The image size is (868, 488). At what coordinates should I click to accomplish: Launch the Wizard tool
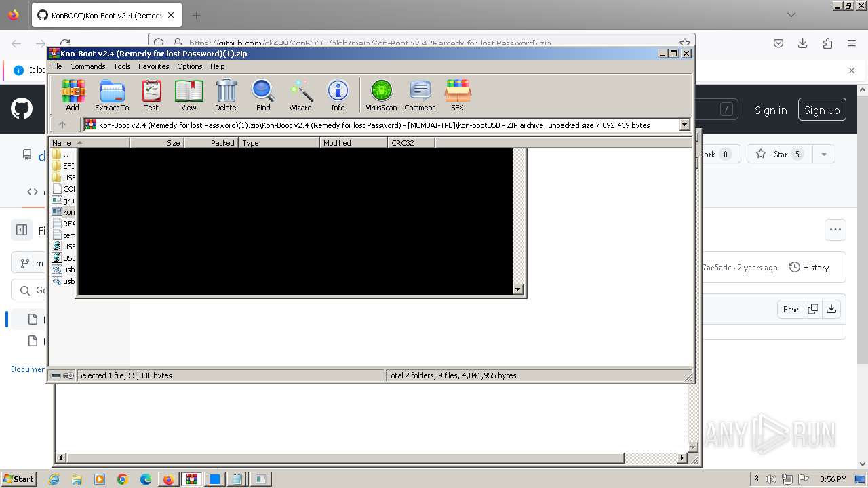[300, 95]
